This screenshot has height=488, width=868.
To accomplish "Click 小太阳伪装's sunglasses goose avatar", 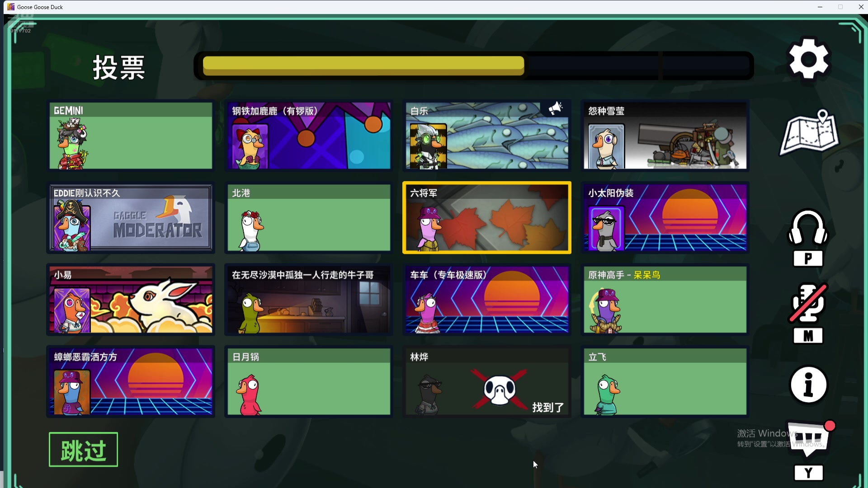I will pyautogui.click(x=606, y=229).
